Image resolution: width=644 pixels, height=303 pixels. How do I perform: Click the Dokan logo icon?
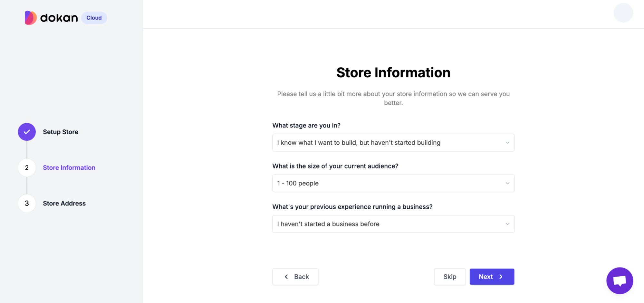click(x=31, y=18)
